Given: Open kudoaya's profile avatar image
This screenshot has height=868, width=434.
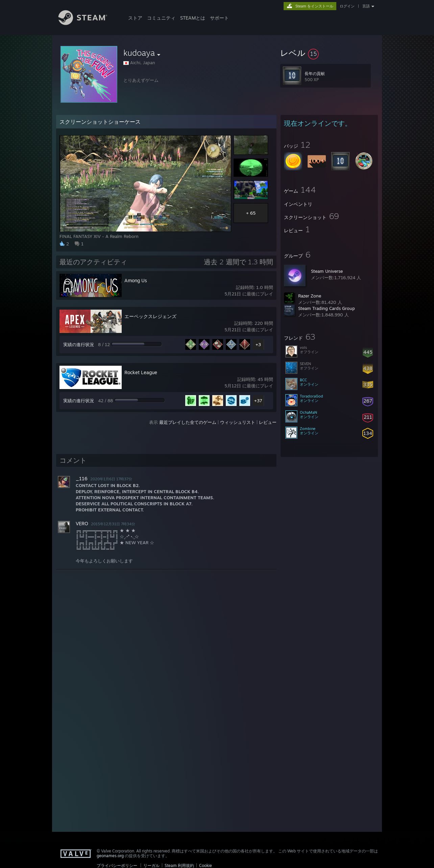Looking at the screenshot, I should pyautogui.click(x=89, y=74).
